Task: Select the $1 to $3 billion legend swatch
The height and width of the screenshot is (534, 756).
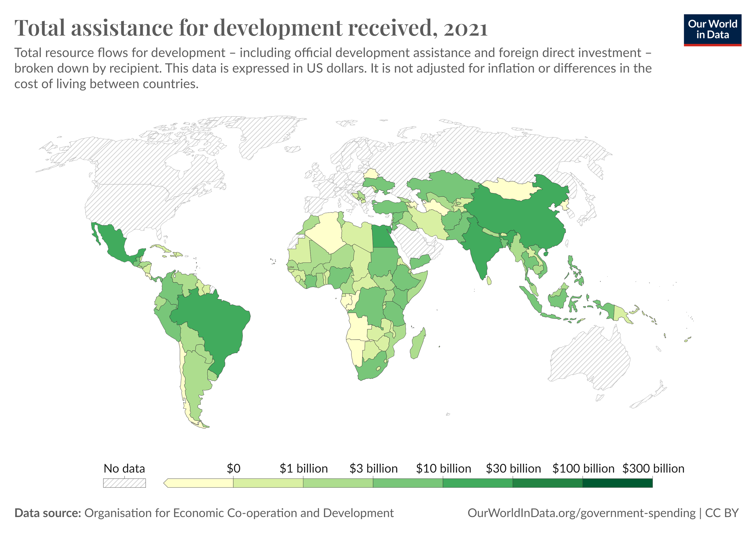Action: (x=338, y=483)
